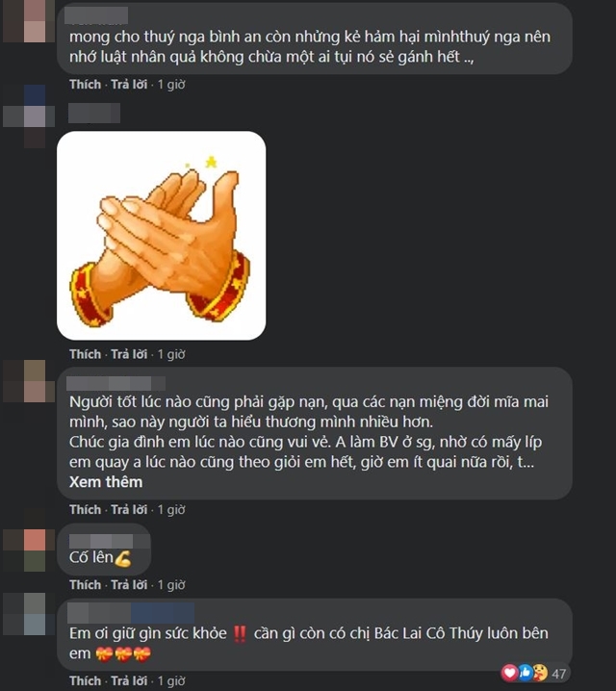Open avatar of 'Người tốt lúc nào' commenter
Screen dimensions: 616x691
29,381
